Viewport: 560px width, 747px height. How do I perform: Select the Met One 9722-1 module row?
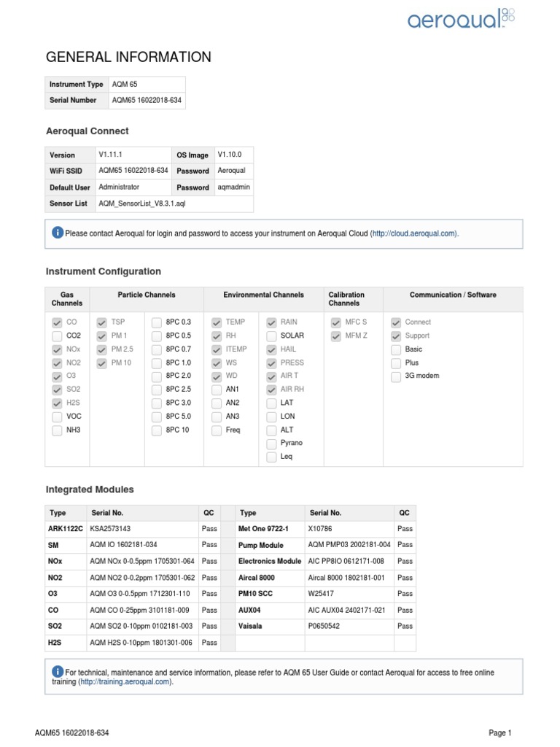pyautogui.click(x=326, y=529)
